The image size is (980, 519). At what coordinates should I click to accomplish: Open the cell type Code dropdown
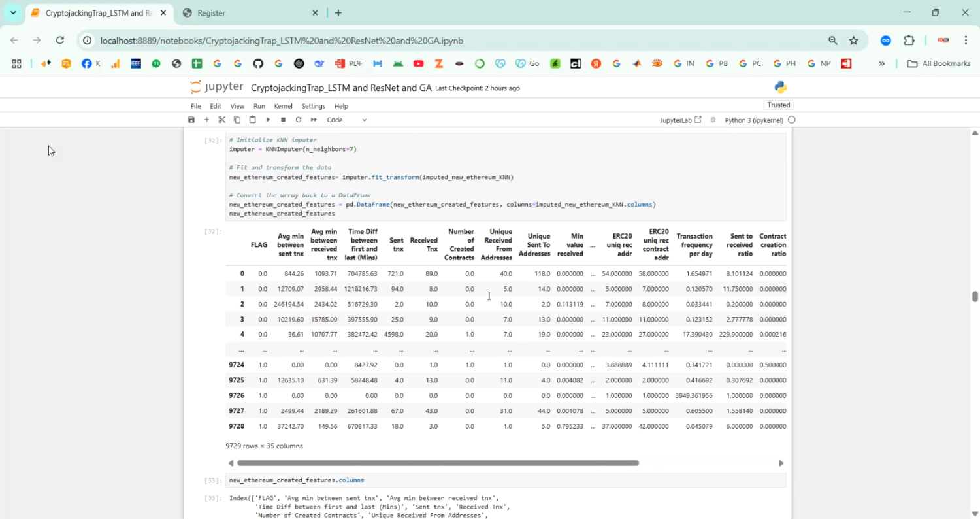tap(347, 120)
